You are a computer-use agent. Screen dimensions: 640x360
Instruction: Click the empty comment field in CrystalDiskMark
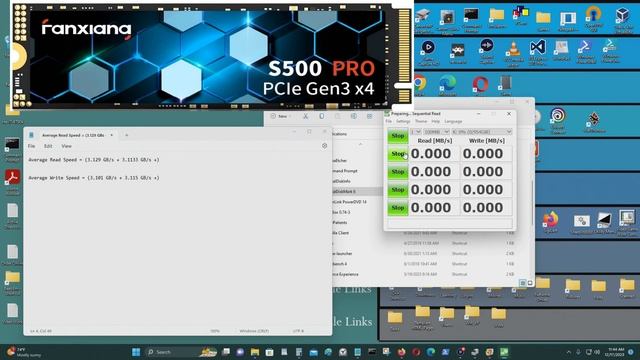[x=450, y=223]
